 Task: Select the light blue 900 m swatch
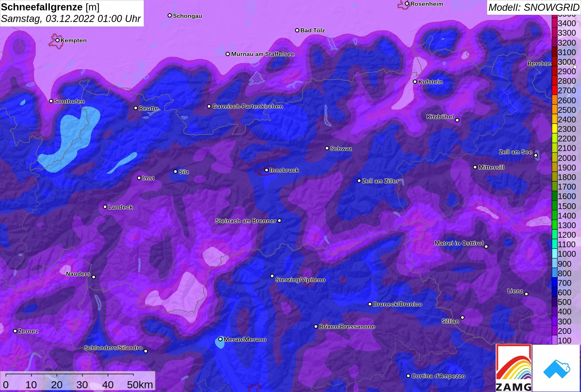click(554, 263)
